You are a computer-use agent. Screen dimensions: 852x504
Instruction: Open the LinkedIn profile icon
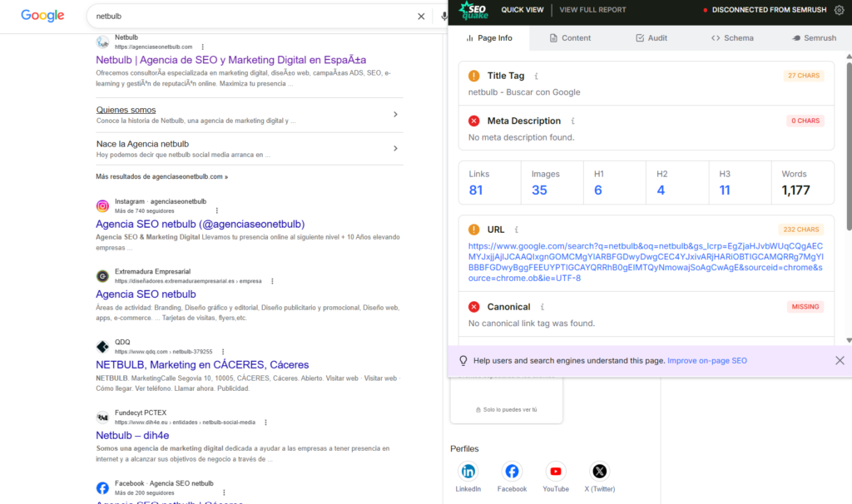pyautogui.click(x=468, y=472)
